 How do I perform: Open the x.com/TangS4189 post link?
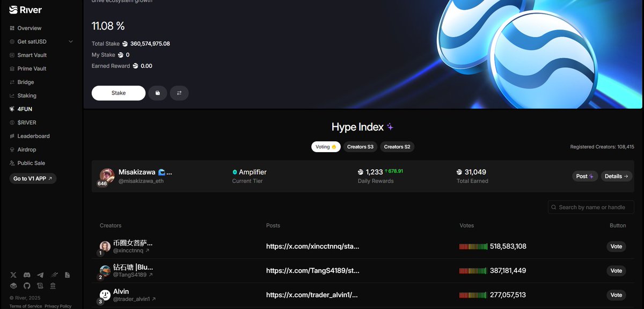[x=313, y=271]
